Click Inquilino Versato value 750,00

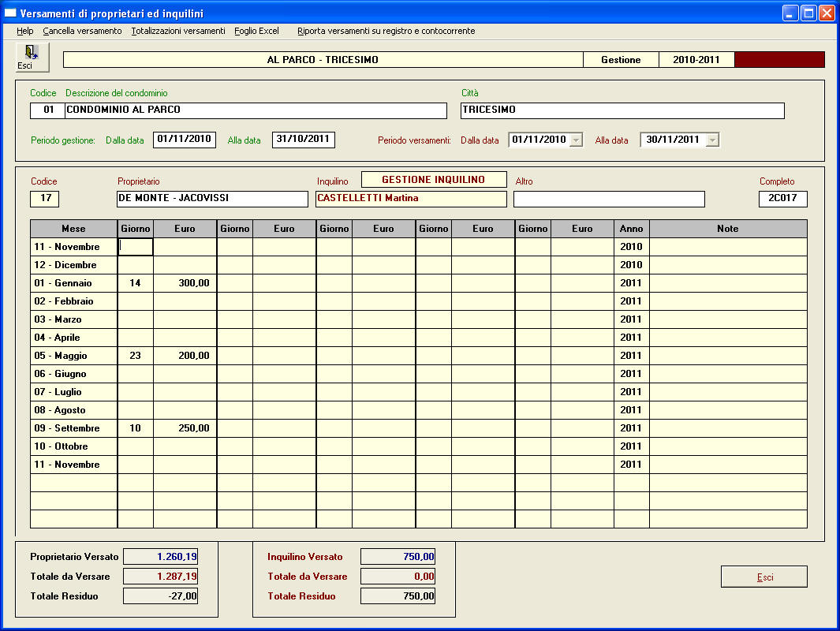398,557
